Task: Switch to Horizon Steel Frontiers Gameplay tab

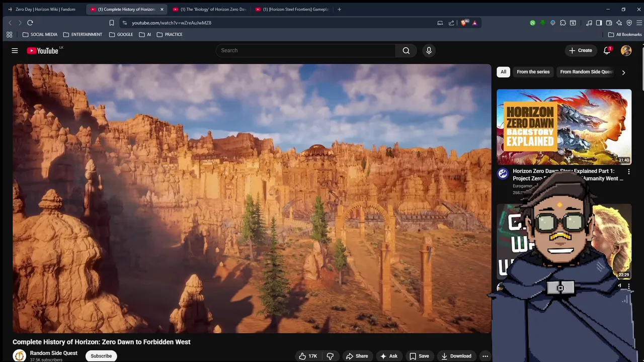Action: (292, 9)
